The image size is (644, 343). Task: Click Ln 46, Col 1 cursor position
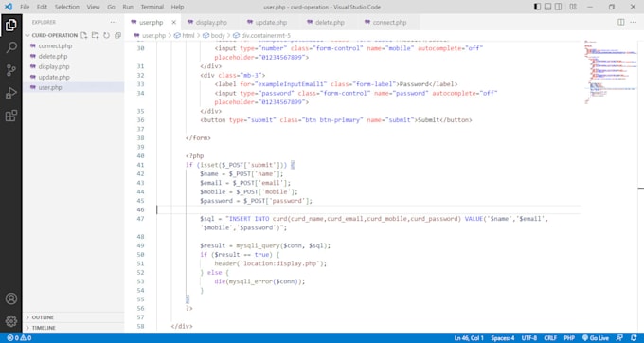tap(469, 338)
